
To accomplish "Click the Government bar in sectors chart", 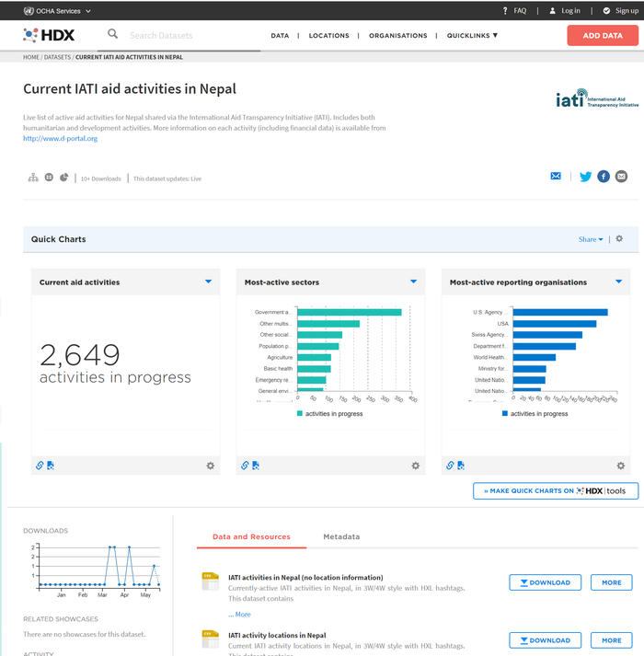I will coord(350,312).
